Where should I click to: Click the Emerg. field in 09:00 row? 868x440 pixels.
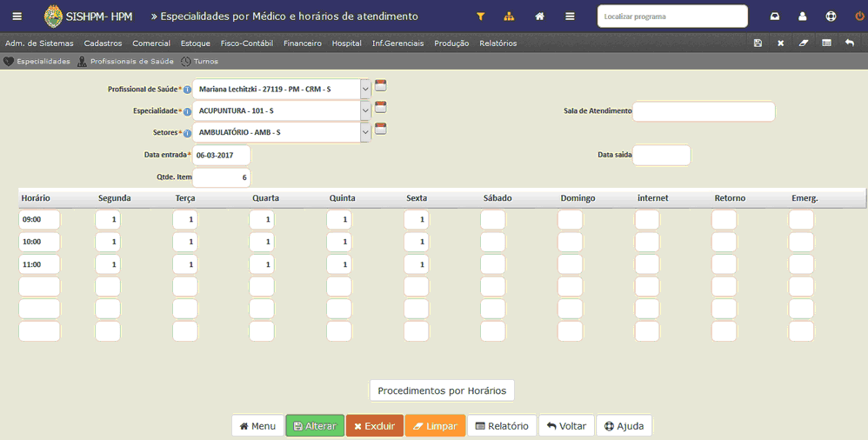pos(801,220)
